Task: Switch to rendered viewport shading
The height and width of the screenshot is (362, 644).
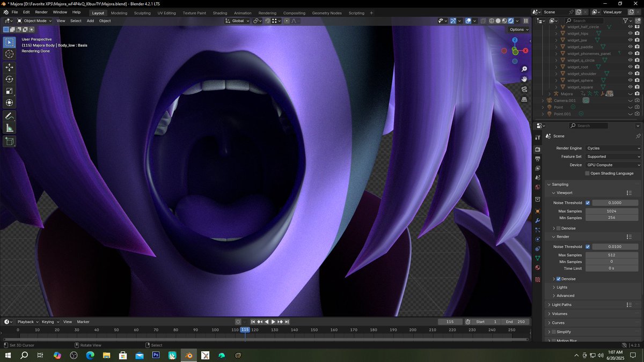Action: (510, 21)
